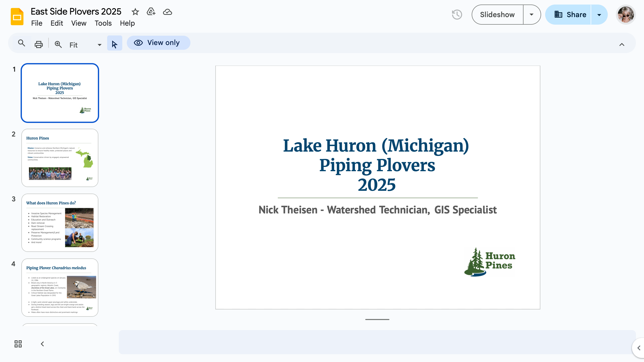
Task: Click the speaker notes resize handle
Action: (x=377, y=319)
